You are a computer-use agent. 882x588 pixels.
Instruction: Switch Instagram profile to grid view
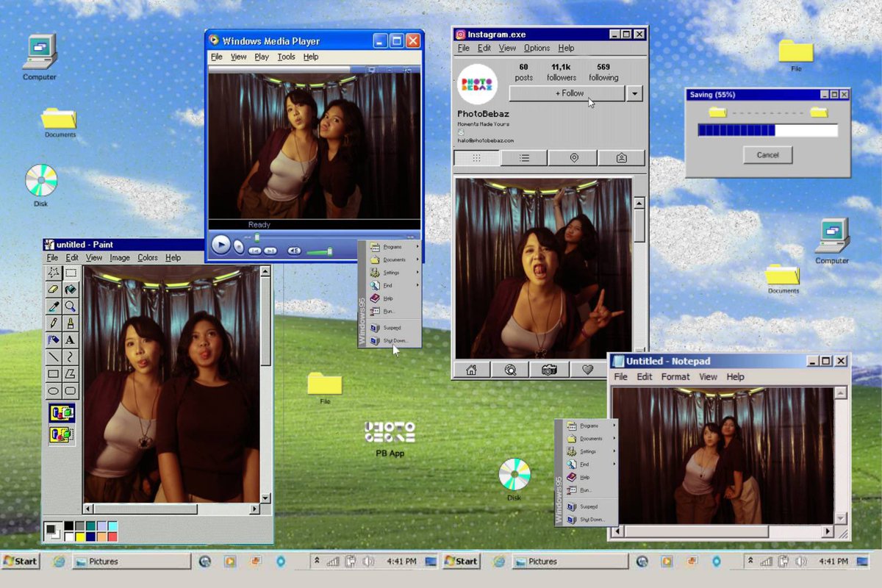tap(476, 158)
